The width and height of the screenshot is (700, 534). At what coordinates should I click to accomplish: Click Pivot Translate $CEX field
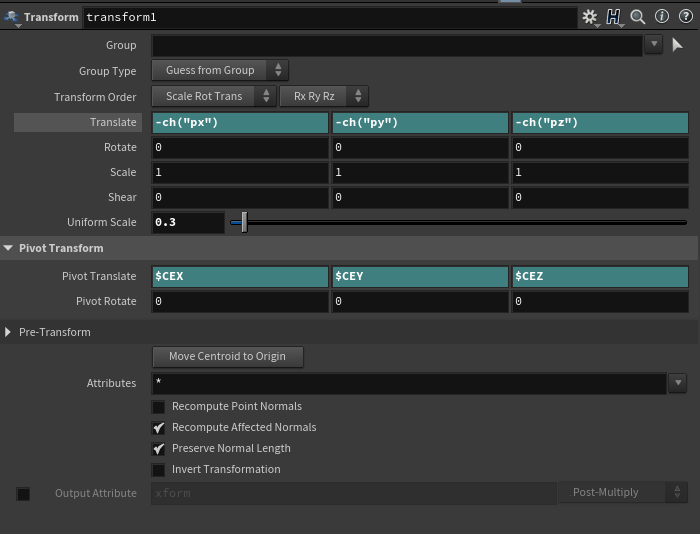240,277
